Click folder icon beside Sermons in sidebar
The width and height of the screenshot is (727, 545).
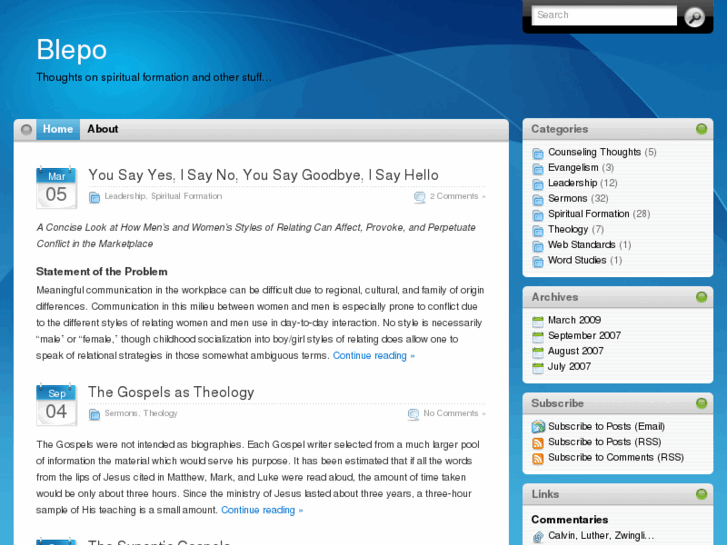pos(538,199)
